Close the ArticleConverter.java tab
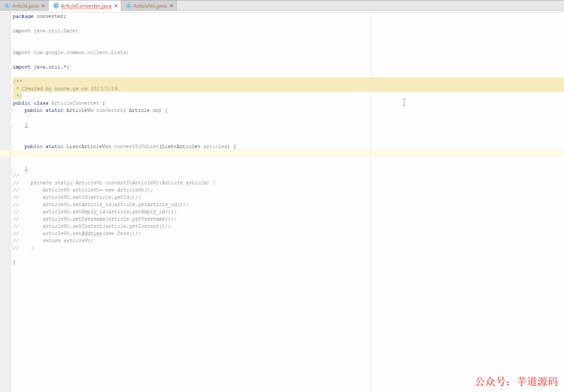Image resolution: width=564 pixels, height=392 pixels. tap(116, 5)
